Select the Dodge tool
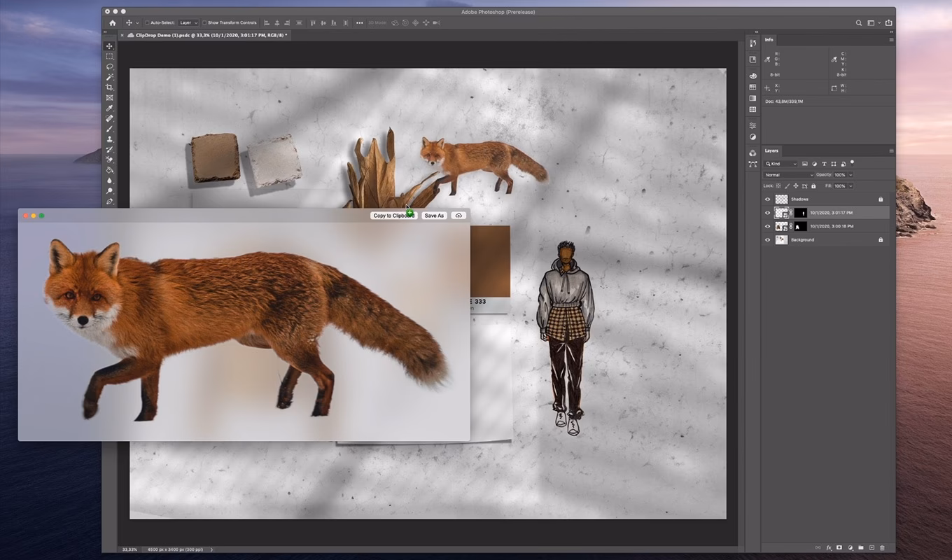Image resolution: width=952 pixels, height=560 pixels. point(110,190)
